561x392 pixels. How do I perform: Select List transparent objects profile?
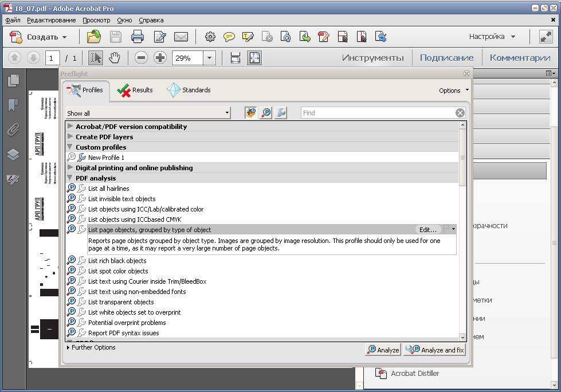click(x=262, y=302)
